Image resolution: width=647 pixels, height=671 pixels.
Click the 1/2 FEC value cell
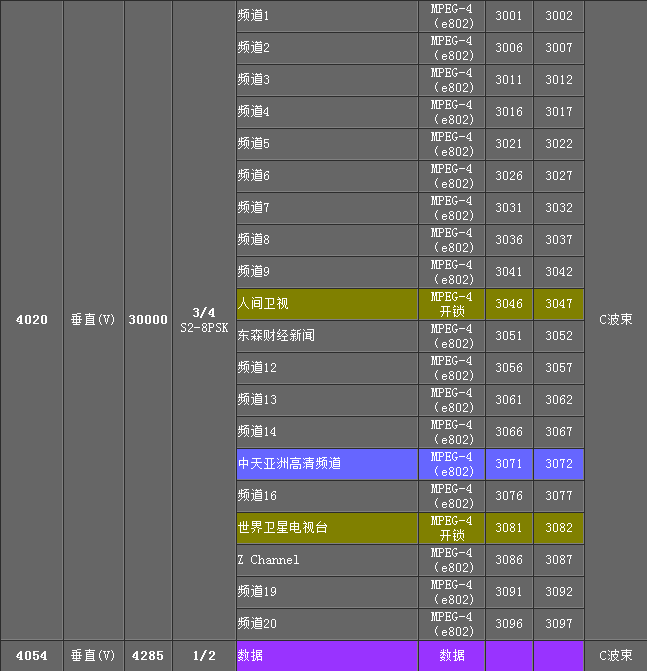[204, 656]
